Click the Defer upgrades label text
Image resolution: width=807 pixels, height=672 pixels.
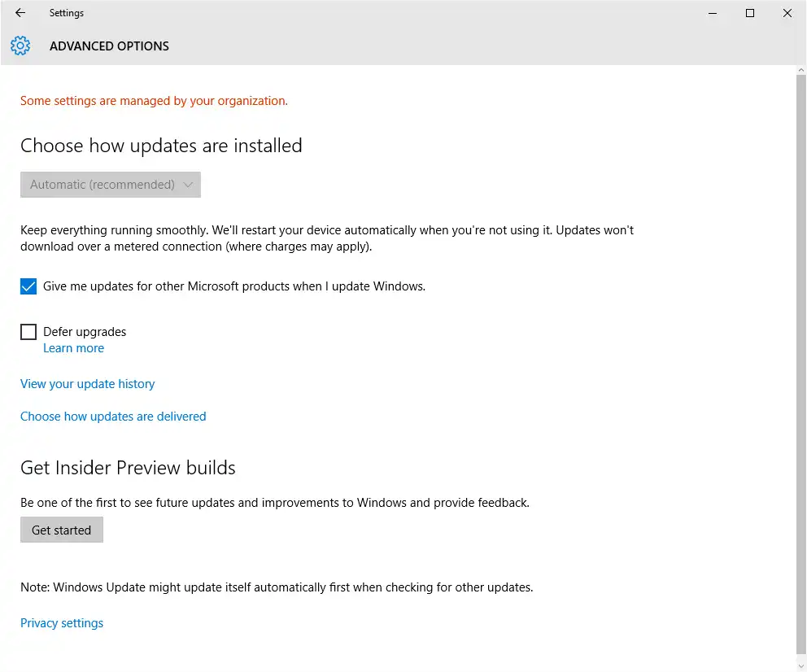85,332
